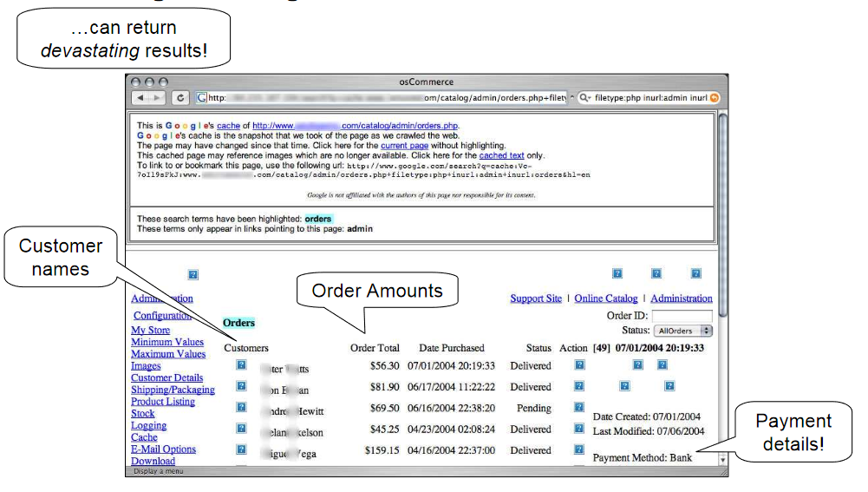Image resolution: width=868 pixels, height=492 pixels.
Task: Click the Pending status text
Action: click(533, 409)
